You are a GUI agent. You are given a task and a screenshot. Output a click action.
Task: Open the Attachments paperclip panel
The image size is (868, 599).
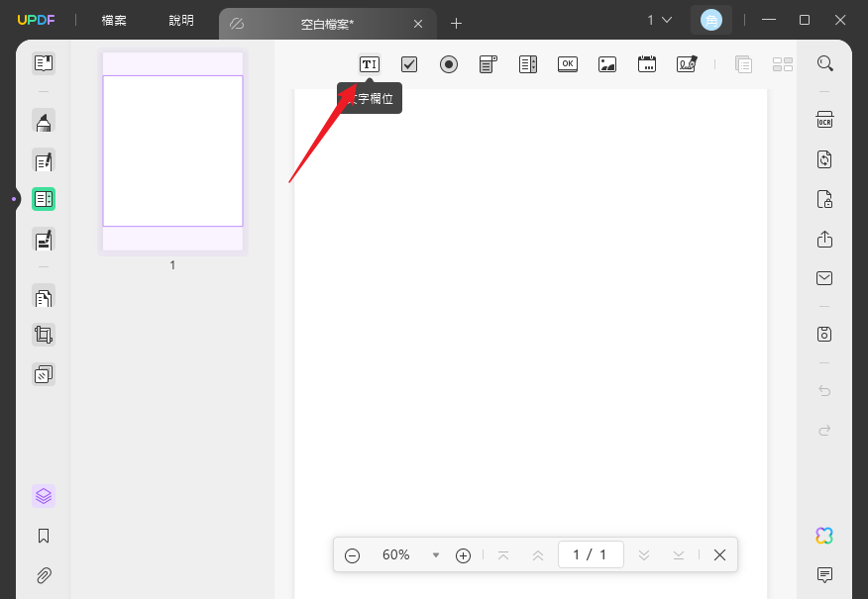click(44, 575)
